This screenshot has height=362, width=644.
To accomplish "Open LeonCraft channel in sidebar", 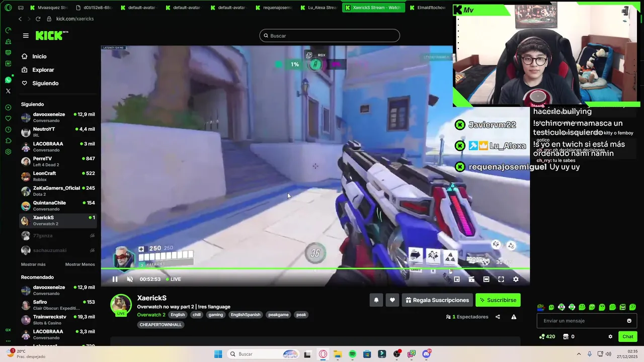I will tap(58, 176).
